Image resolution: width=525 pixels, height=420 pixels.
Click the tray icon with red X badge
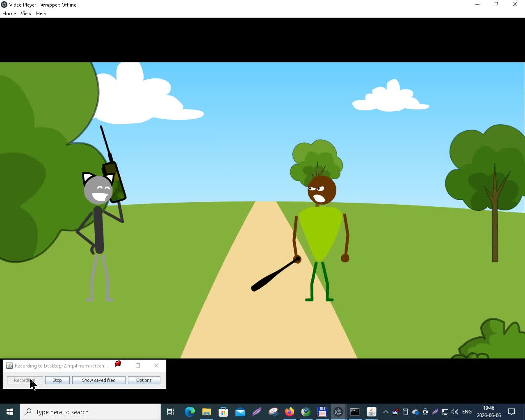coord(395,412)
